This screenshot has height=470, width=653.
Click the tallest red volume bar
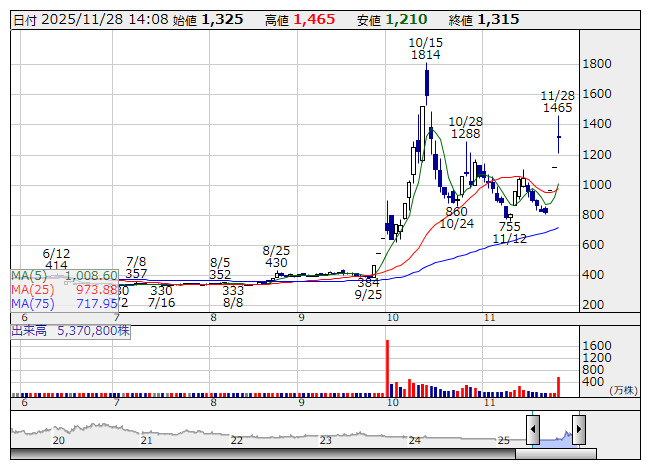point(387,367)
